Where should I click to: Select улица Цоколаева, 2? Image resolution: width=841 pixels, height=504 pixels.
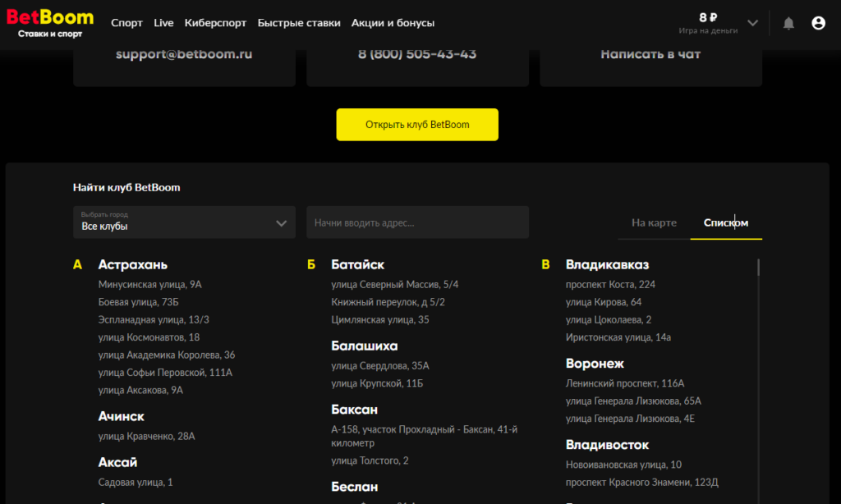(609, 320)
